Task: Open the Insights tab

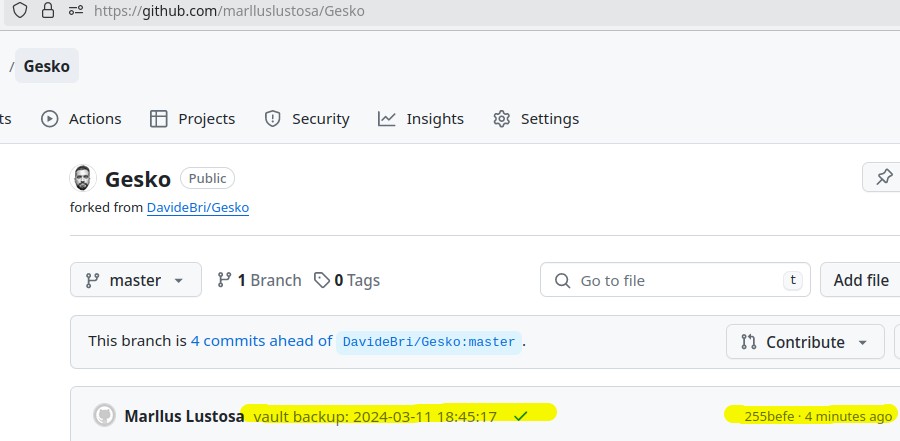Action: click(421, 119)
